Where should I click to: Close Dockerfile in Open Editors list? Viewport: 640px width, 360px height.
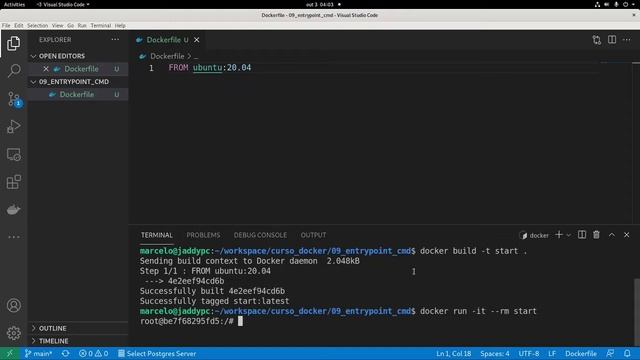(46, 69)
